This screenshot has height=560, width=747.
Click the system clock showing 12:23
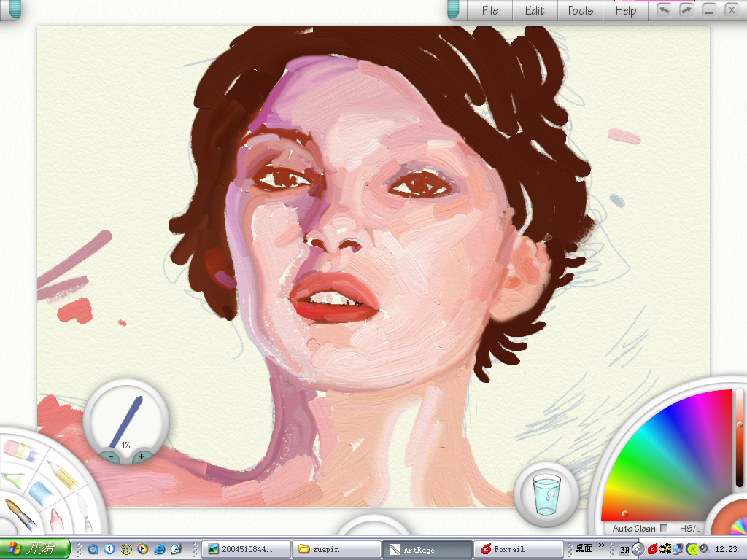726,550
